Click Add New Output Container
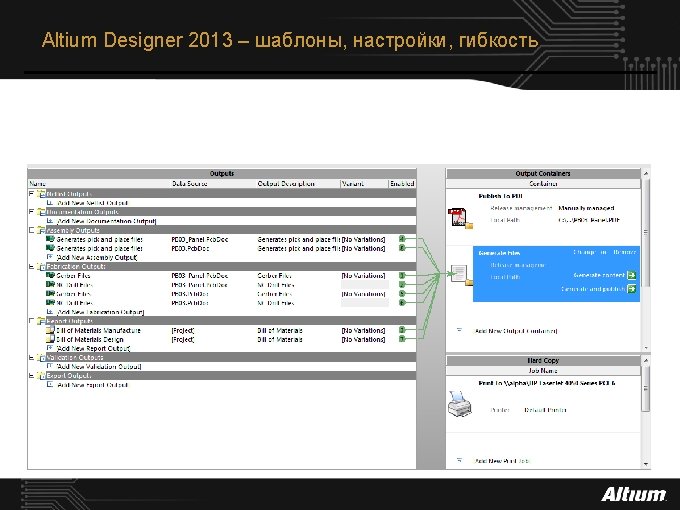The height and width of the screenshot is (510, 680). pyautogui.click(x=516, y=331)
